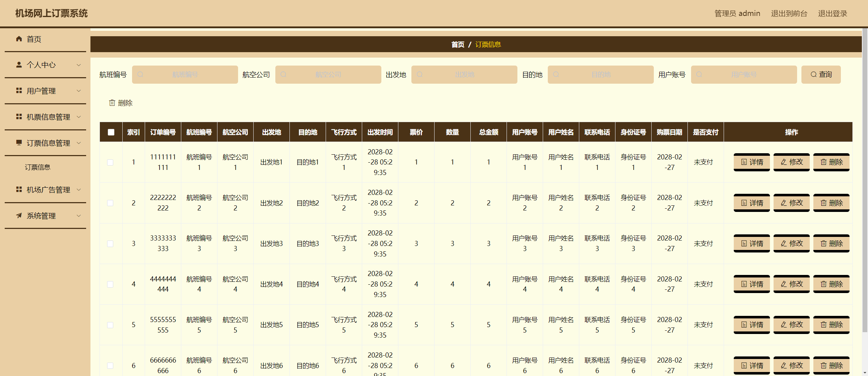868x376 pixels.
Task: Focus the 航班编号 search input
Action: (185, 75)
